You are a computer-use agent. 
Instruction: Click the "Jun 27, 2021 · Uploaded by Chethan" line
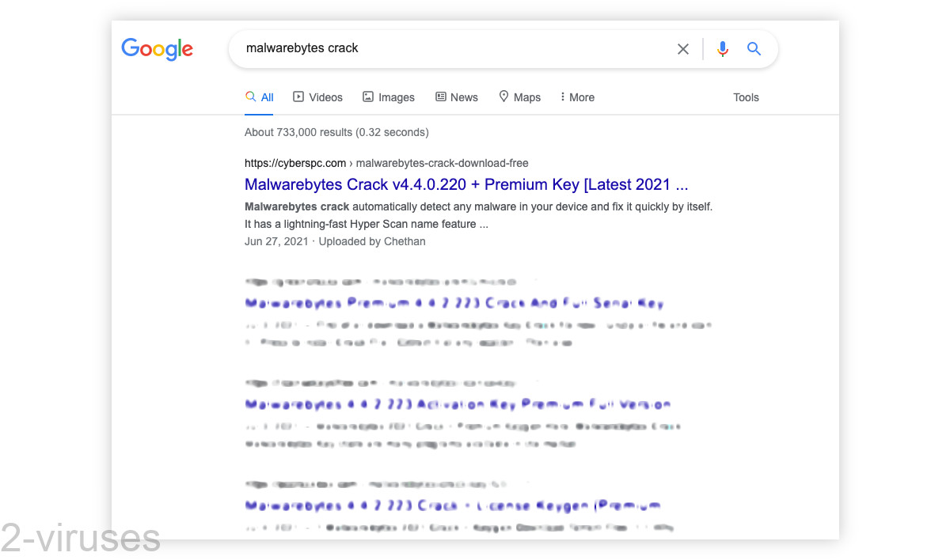coord(335,241)
